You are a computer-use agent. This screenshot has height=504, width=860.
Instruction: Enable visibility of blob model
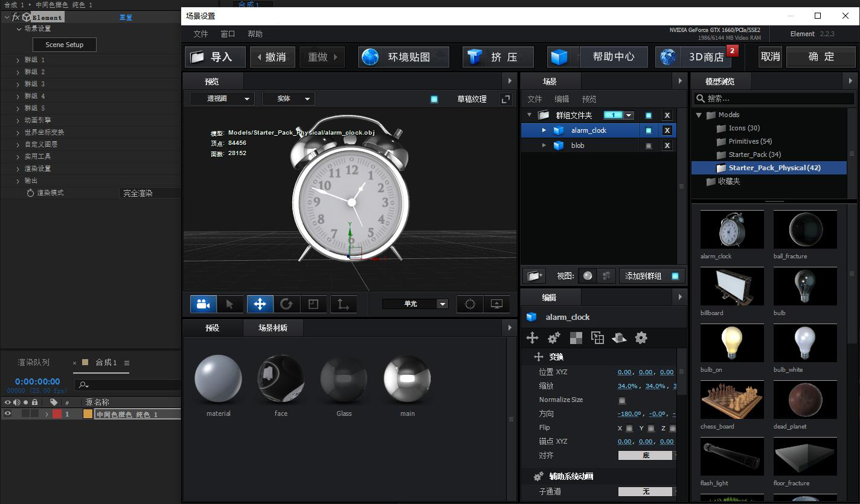click(649, 145)
